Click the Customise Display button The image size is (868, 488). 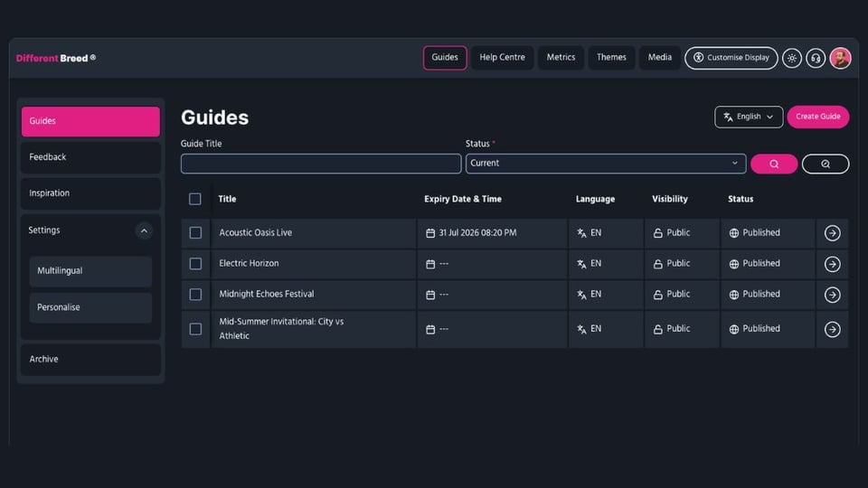coord(731,58)
